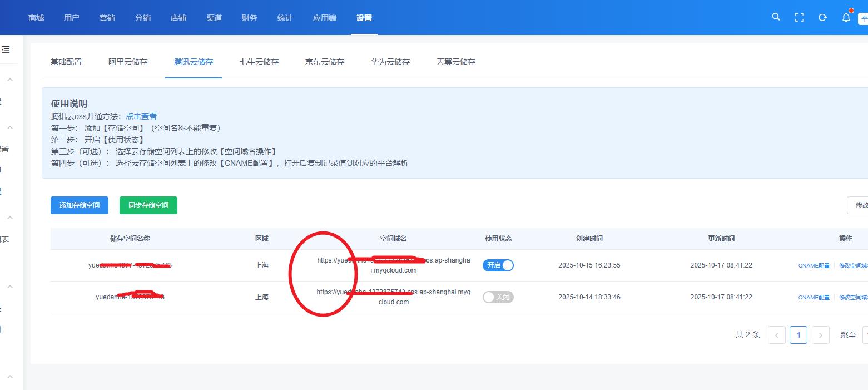This screenshot has width=868, height=390.
Task: Toggle fullscreen mode icon in header
Action: pos(799,17)
